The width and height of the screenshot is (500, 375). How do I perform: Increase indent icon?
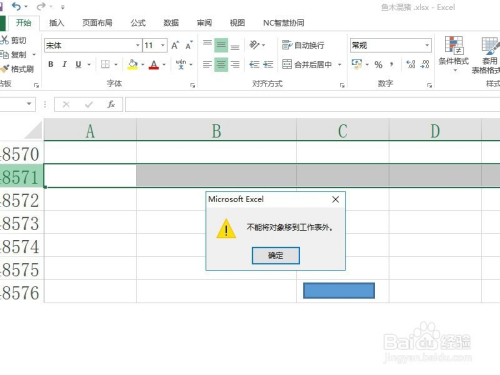point(268,64)
